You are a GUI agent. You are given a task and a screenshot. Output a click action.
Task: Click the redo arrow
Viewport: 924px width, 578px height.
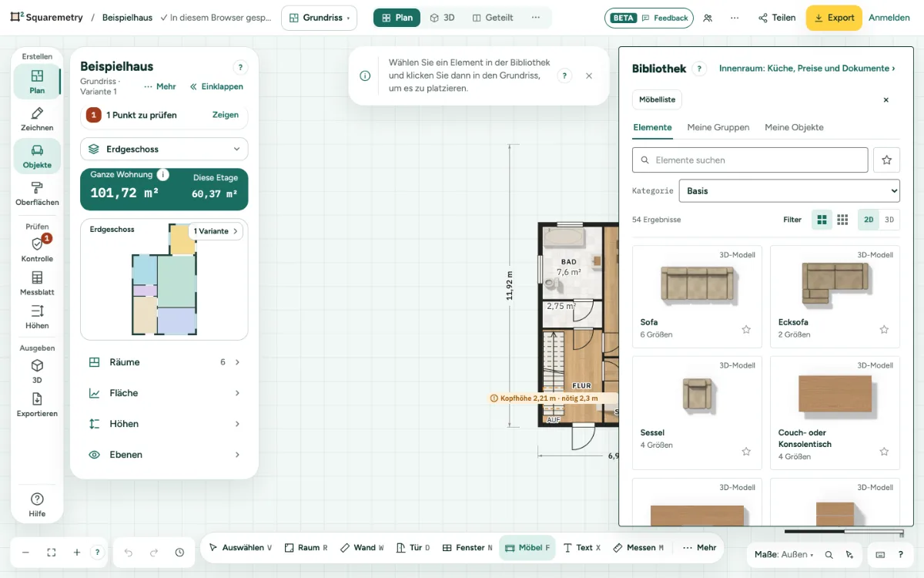coord(154,553)
